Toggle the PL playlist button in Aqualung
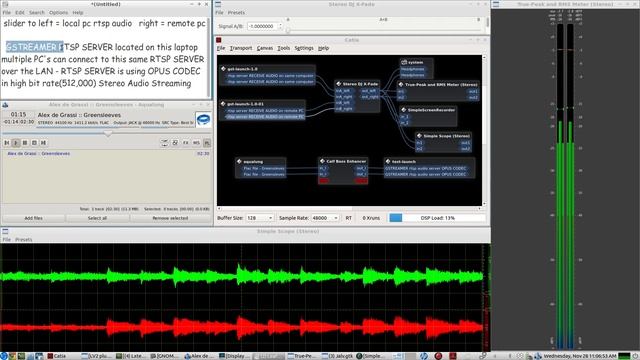 tap(207, 142)
